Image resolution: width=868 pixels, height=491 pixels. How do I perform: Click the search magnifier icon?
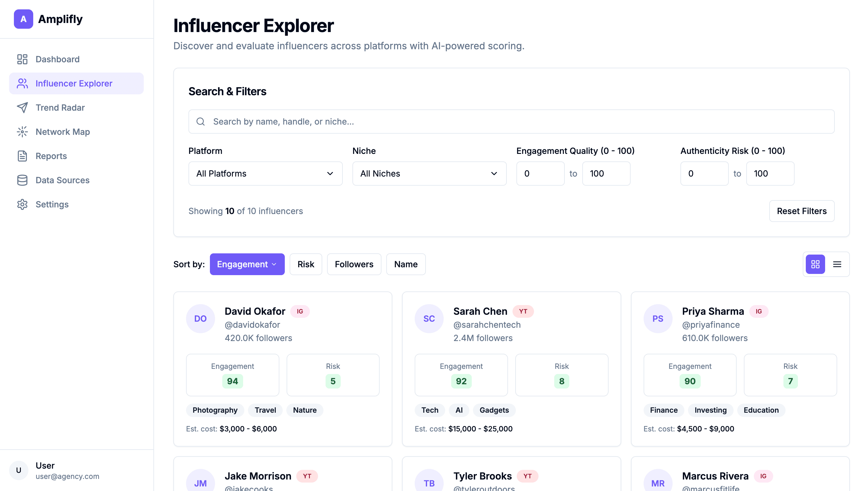point(201,122)
